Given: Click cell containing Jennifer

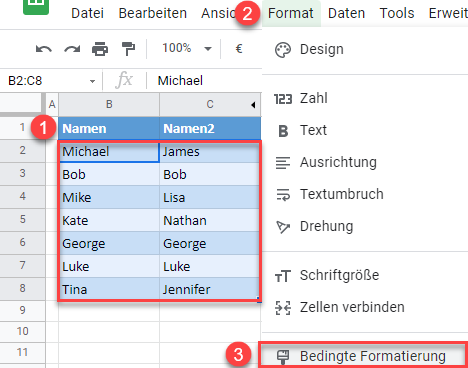Looking at the screenshot, I should point(209,289).
